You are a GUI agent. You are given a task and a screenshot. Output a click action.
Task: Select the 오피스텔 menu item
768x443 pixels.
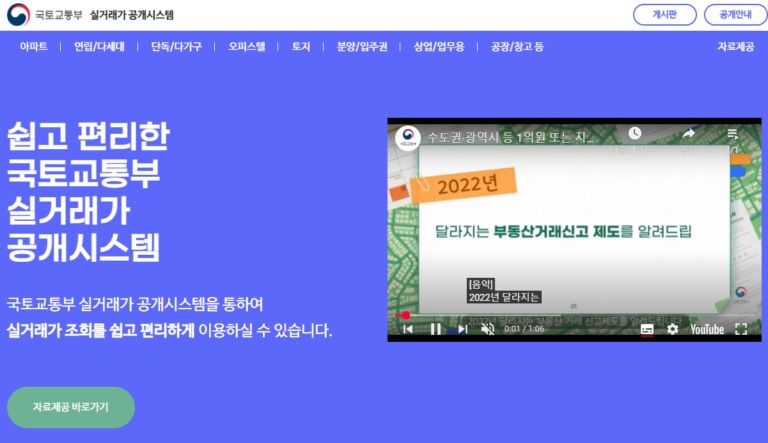(247, 47)
